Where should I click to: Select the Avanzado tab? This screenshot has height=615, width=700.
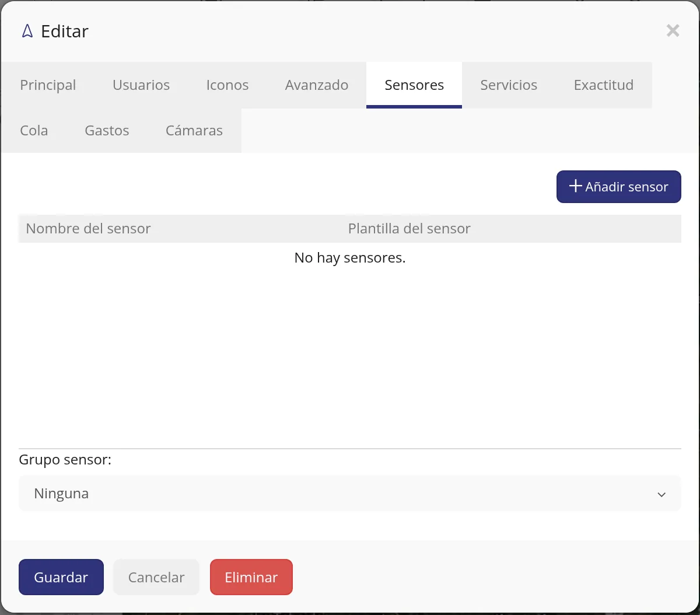click(317, 85)
